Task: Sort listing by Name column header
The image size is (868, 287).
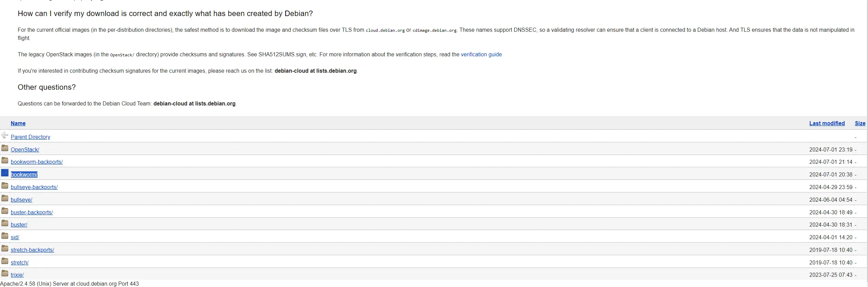Action: (x=18, y=124)
